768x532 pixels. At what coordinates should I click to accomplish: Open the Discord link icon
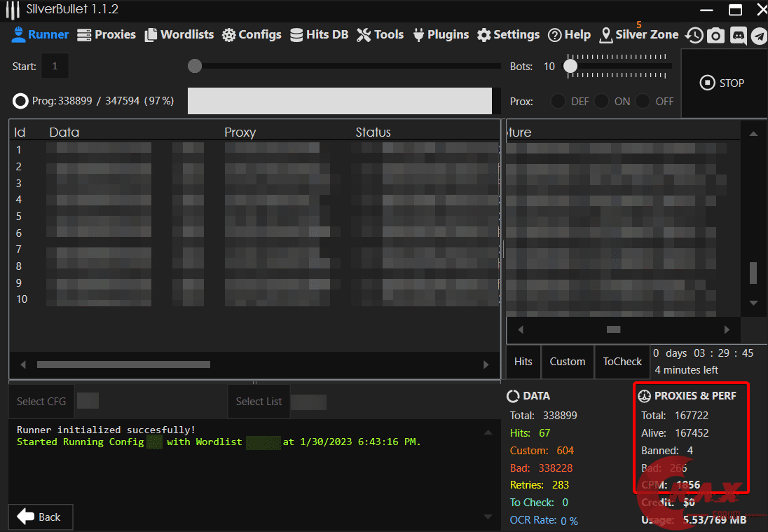[738, 36]
